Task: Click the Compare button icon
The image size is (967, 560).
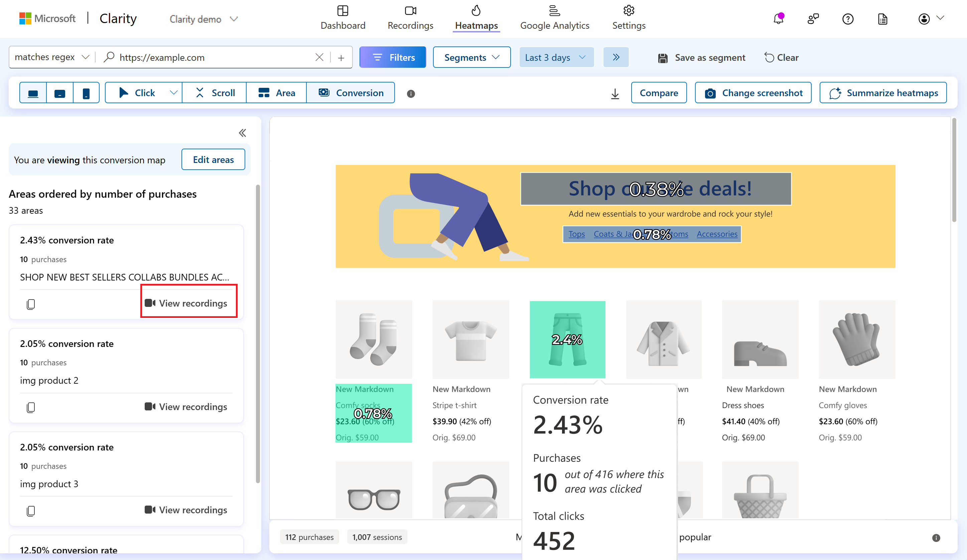Action: 659,93
